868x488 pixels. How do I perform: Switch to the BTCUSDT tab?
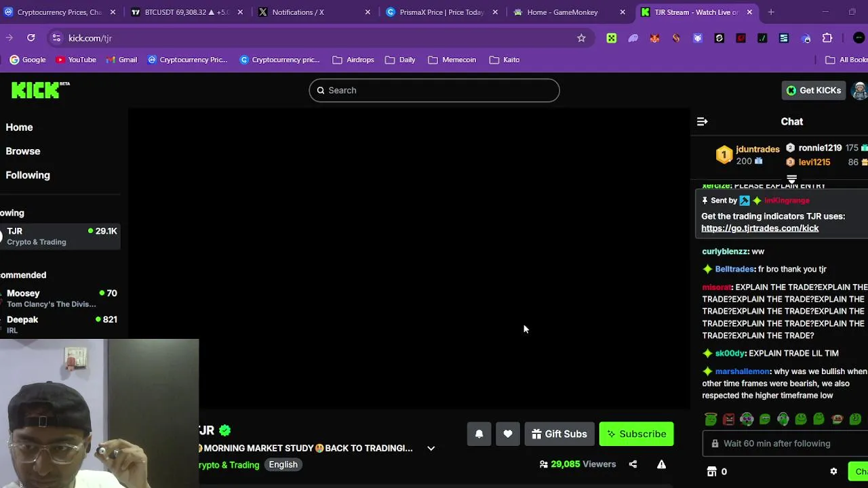(186, 12)
